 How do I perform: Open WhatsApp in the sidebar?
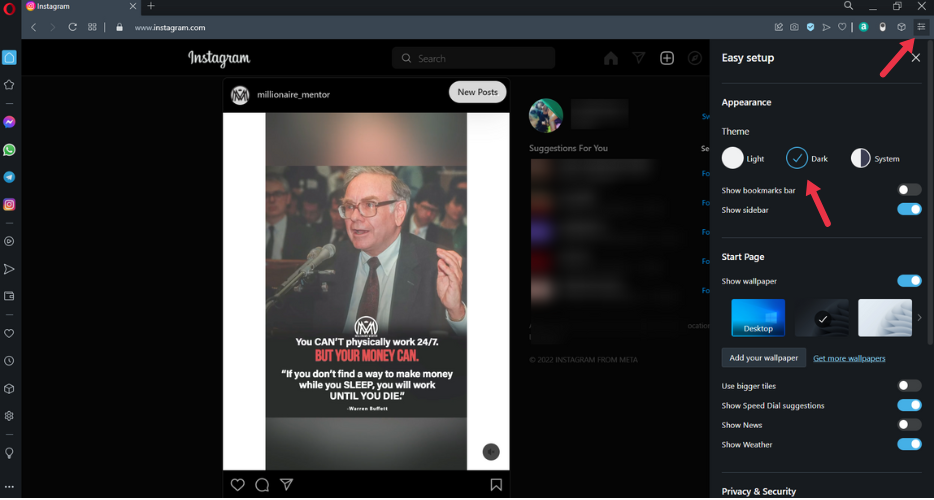click(9, 150)
